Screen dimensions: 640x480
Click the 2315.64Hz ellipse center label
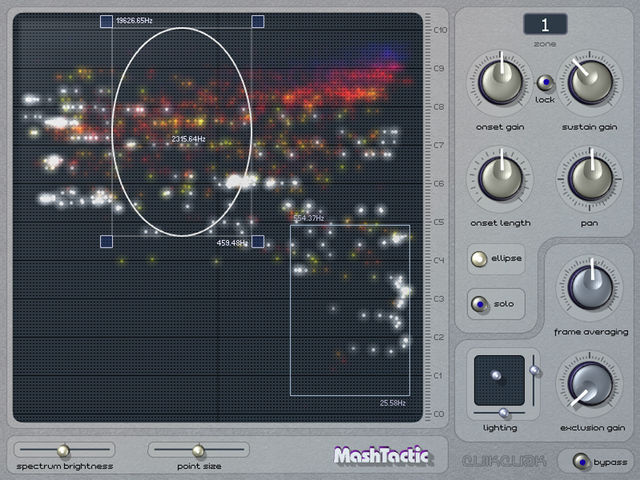point(188,139)
